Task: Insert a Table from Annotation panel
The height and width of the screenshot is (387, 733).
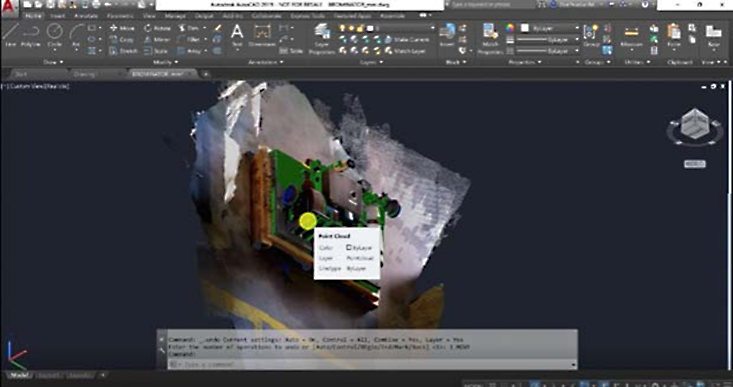Action: click(x=291, y=51)
